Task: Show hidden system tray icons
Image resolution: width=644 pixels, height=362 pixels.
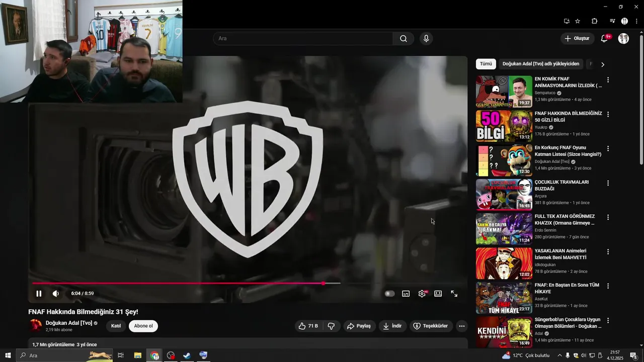Action: tap(559, 355)
